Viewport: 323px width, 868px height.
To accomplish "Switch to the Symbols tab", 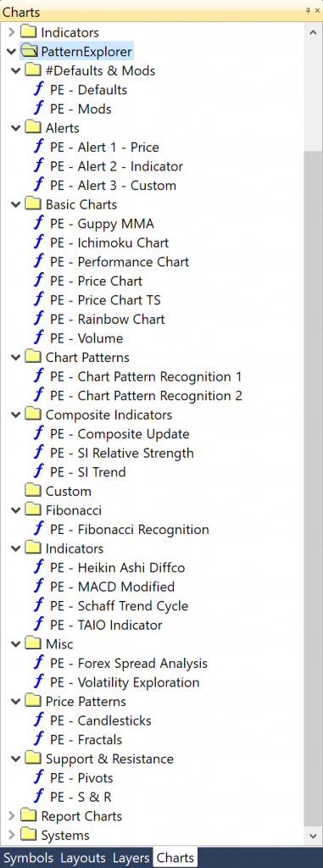I will pyautogui.click(x=29, y=858).
